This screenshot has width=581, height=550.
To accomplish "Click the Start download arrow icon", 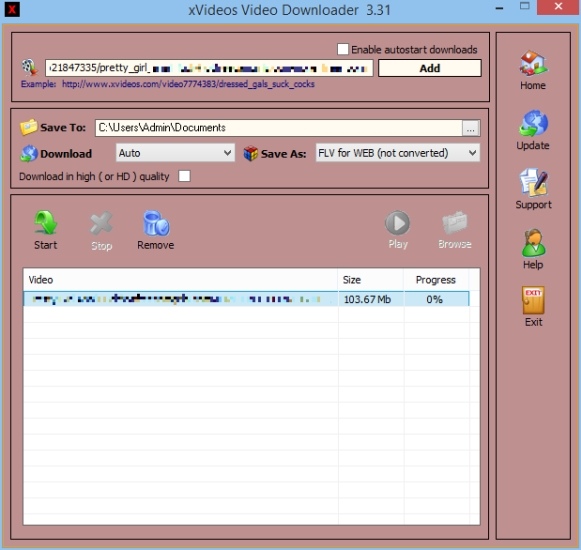I will [46, 223].
